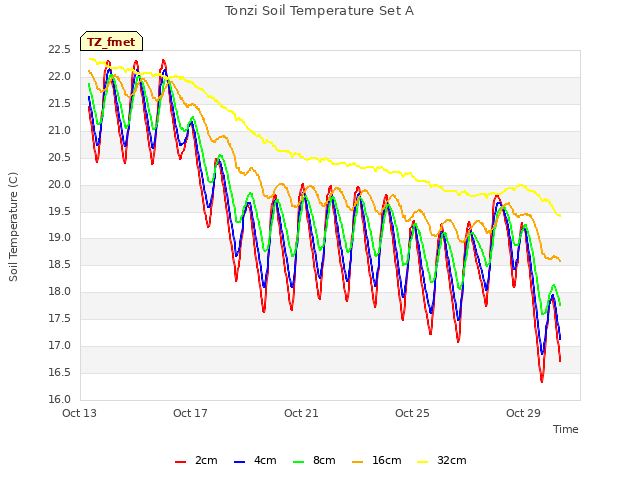Click the 22.5 y-axis tick label

(59, 50)
